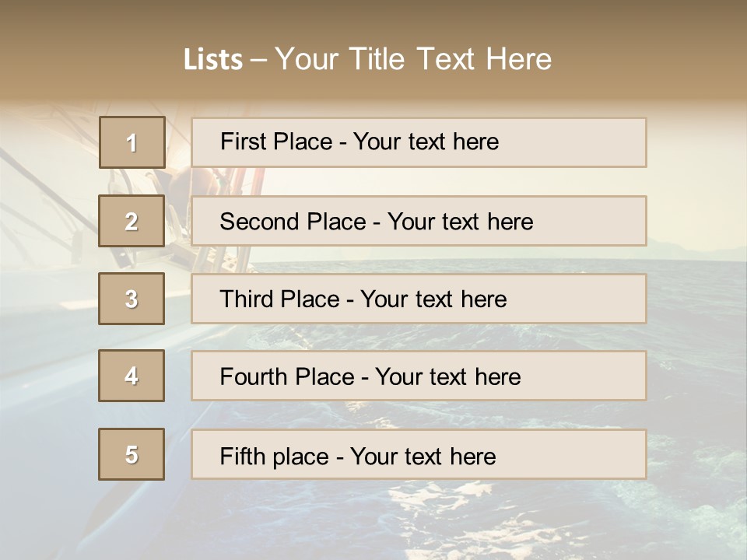Click the 'Second Place' text box

419,221
